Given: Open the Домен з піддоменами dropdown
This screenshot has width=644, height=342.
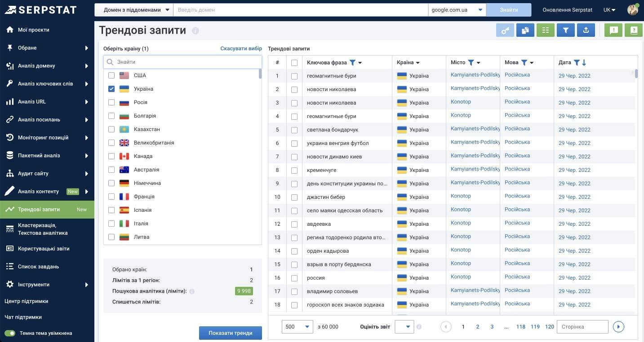Looking at the screenshot, I should tap(133, 9).
